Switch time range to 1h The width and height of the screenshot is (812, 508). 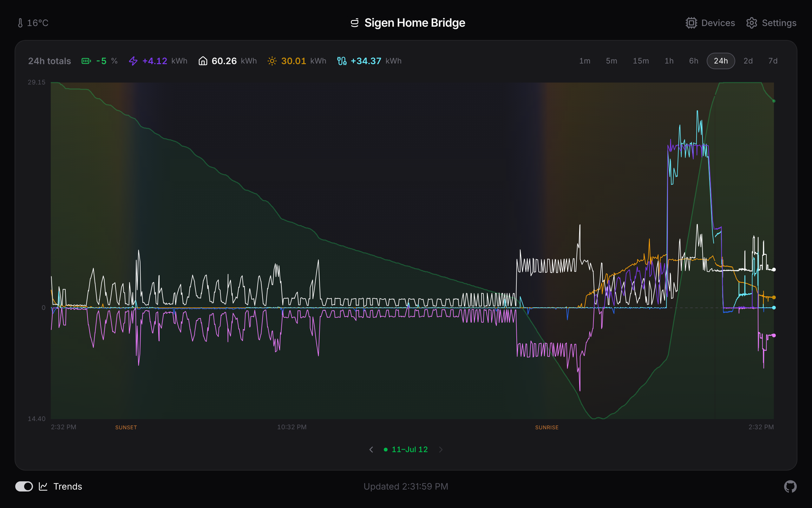tap(669, 61)
